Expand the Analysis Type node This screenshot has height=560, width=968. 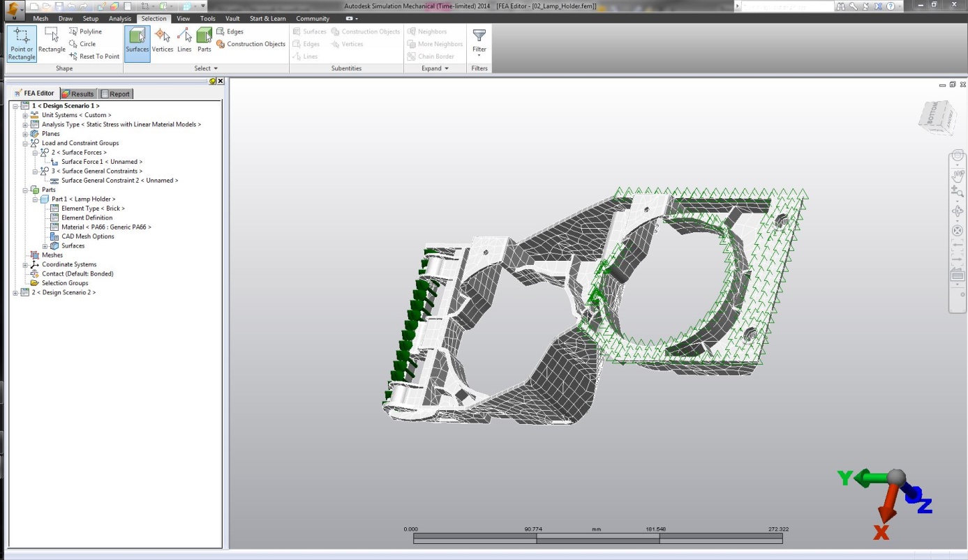pos(25,124)
